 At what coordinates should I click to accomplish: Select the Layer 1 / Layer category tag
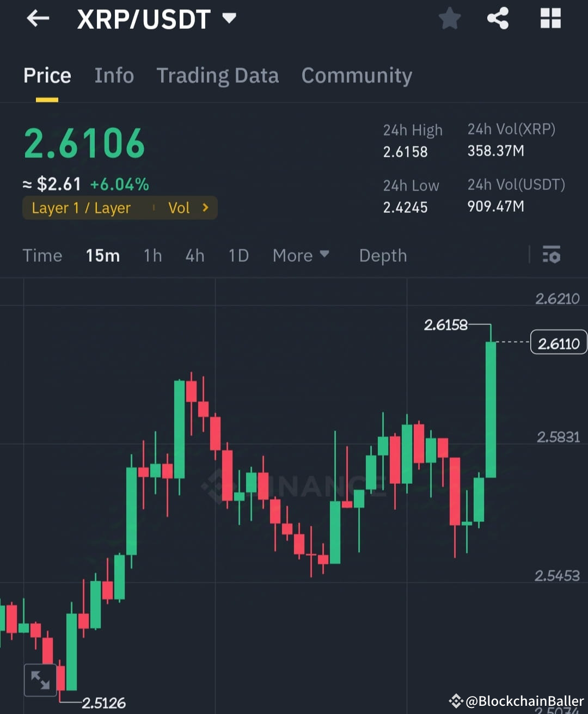coord(80,207)
